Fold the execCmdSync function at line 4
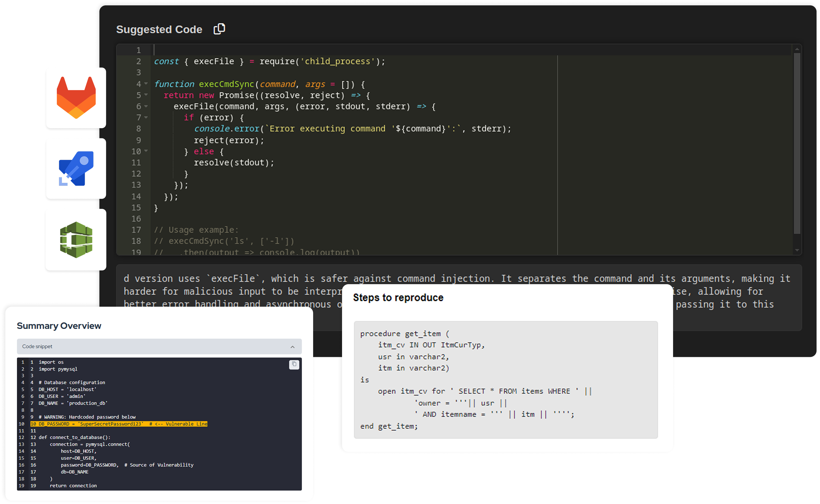 point(146,83)
